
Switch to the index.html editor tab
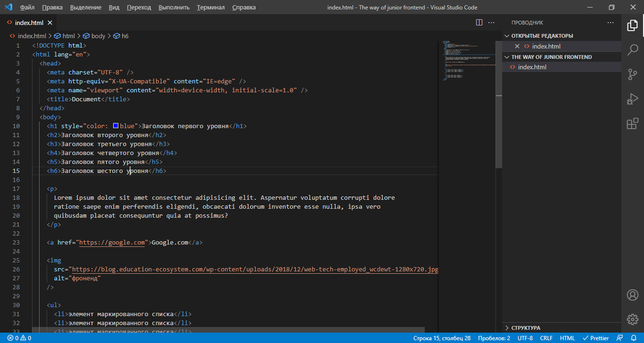29,23
